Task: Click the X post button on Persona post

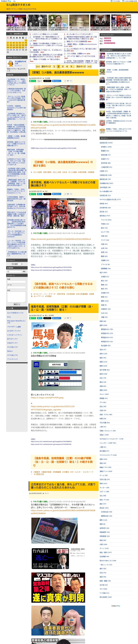Action: click(x=47, y=194)
